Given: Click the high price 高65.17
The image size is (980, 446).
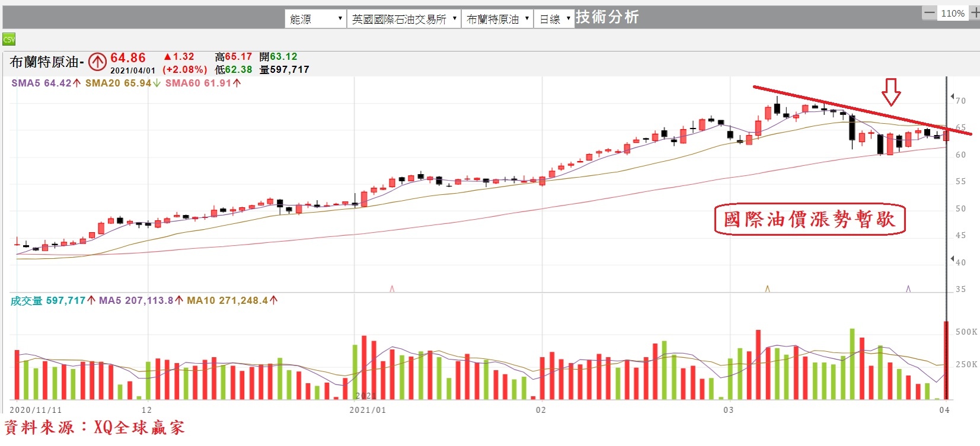Looking at the screenshot, I should pos(234,57).
